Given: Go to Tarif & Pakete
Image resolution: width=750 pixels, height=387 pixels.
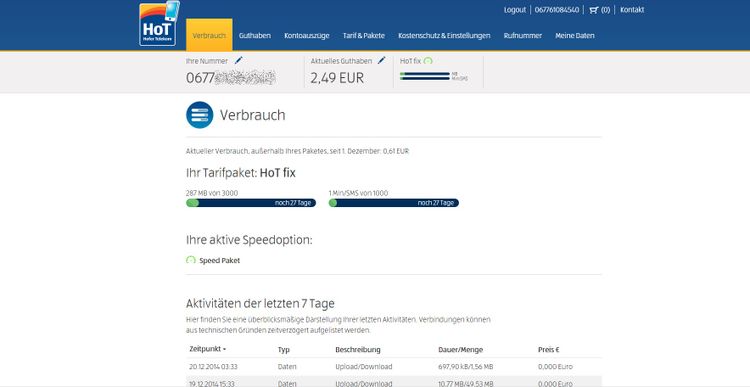Looking at the screenshot, I should (x=364, y=35).
